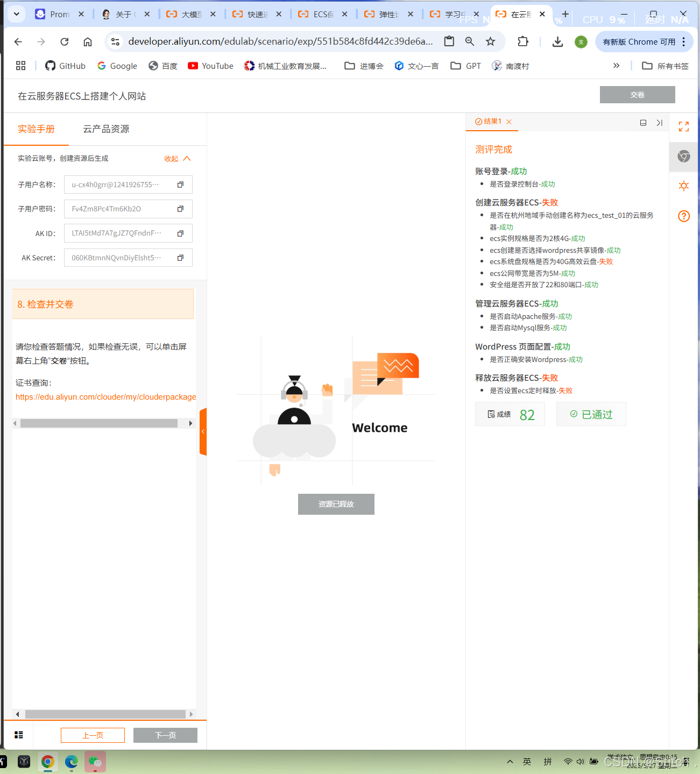Click the fullscreen expand icon on the right sidebar

[x=683, y=126]
